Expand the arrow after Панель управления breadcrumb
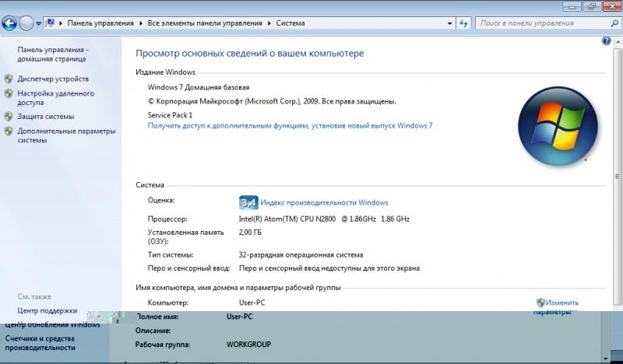Screen dimensions: 623x364 pyautogui.click(x=140, y=23)
